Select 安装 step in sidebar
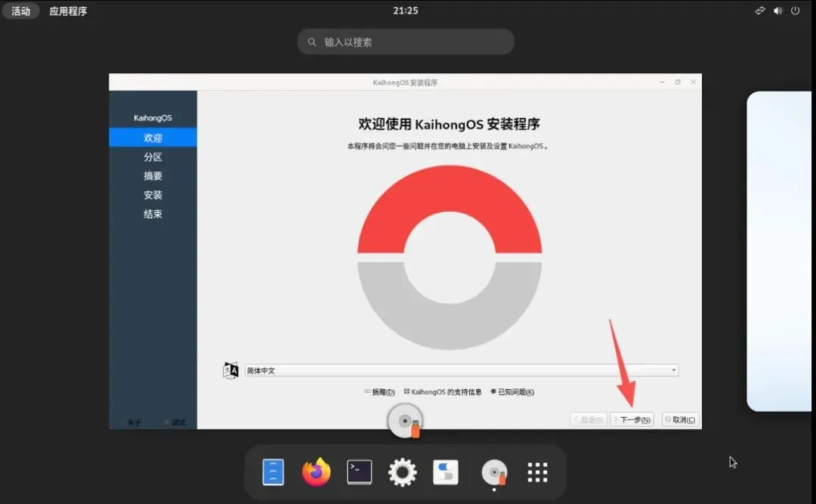This screenshot has height=504, width=816. tap(153, 195)
